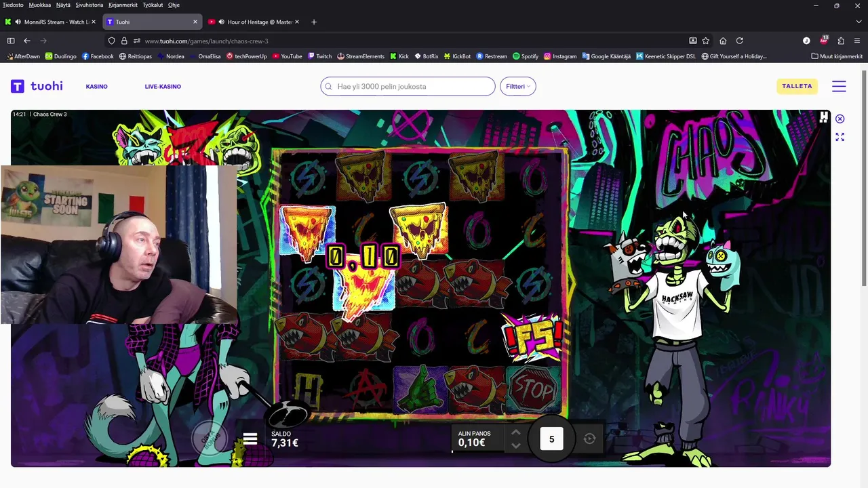Reload the current page
868x488 pixels.
[x=740, y=41]
